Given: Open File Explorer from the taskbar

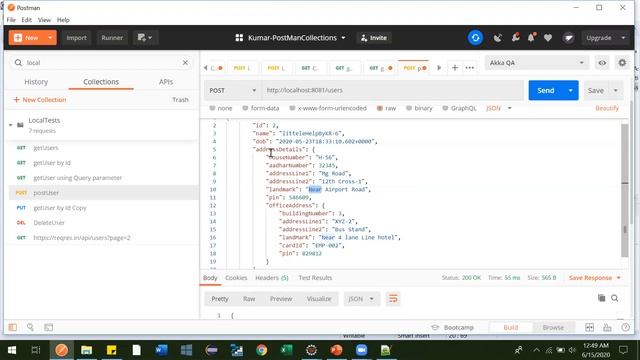Looking at the screenshot, I should tap(87, 350).
